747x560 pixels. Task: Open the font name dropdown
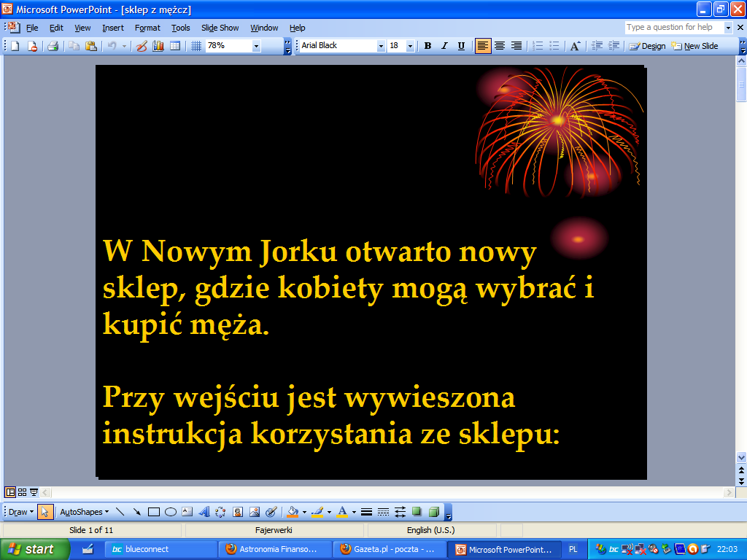[381, 46]
